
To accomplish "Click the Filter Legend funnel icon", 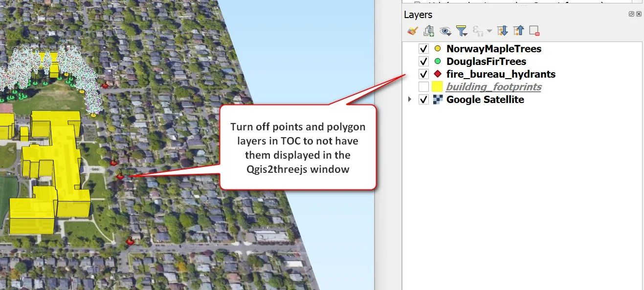I will pos(462,29).
